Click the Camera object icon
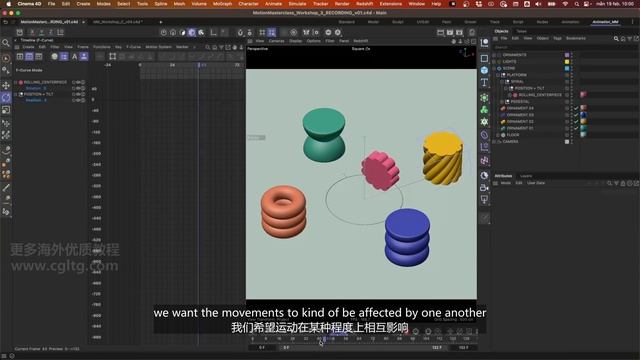Screen dimensions: 640x360 tap(484, 188)
